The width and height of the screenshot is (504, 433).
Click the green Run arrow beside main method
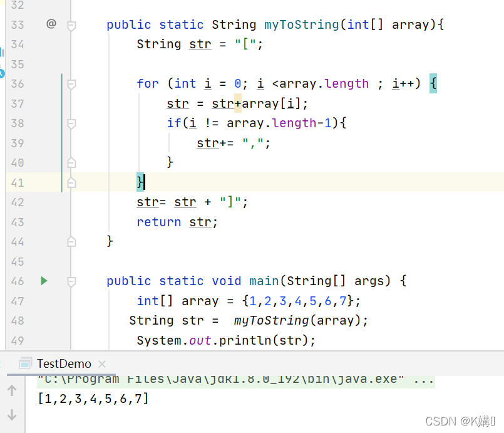click(44, 281)
